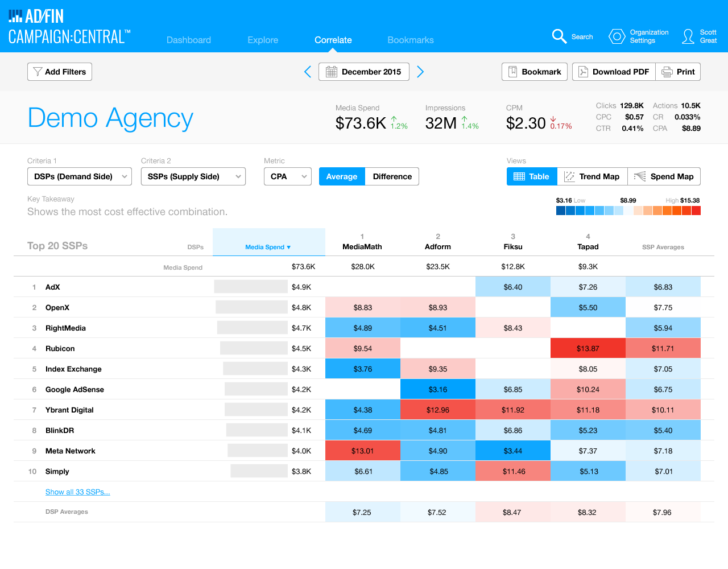Click the Rubicon row name
Image resolution: width=728 pixels, height=569 pixels.
[60, 348]
